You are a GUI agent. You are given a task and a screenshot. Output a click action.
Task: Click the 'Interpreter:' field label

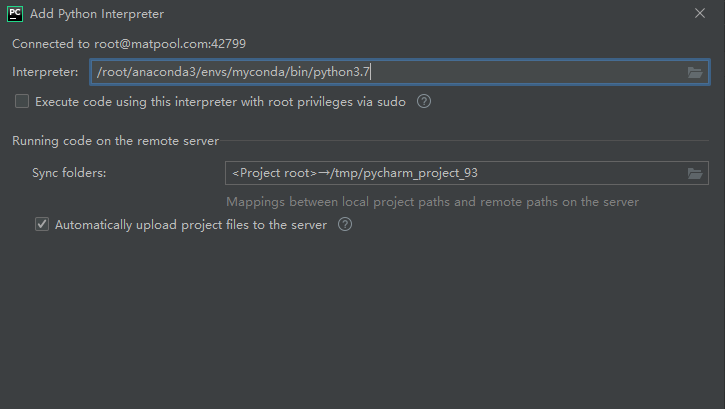[45, 72]
